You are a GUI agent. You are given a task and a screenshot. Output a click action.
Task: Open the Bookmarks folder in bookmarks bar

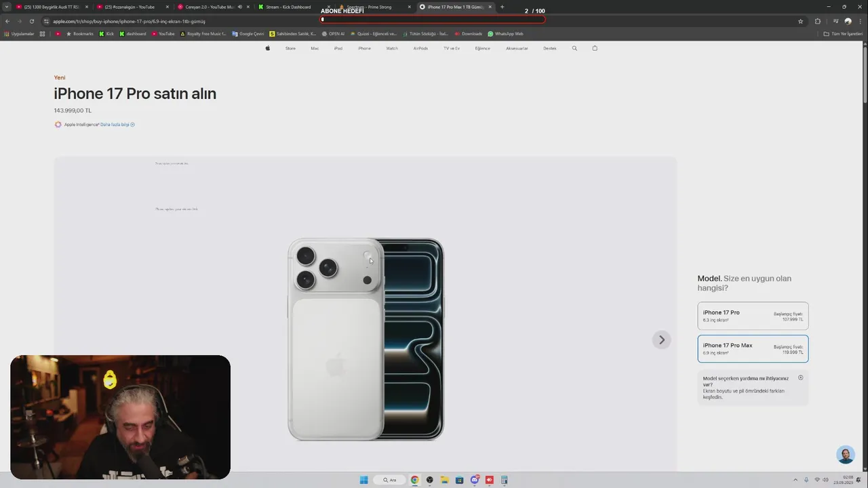pos(79,34)
